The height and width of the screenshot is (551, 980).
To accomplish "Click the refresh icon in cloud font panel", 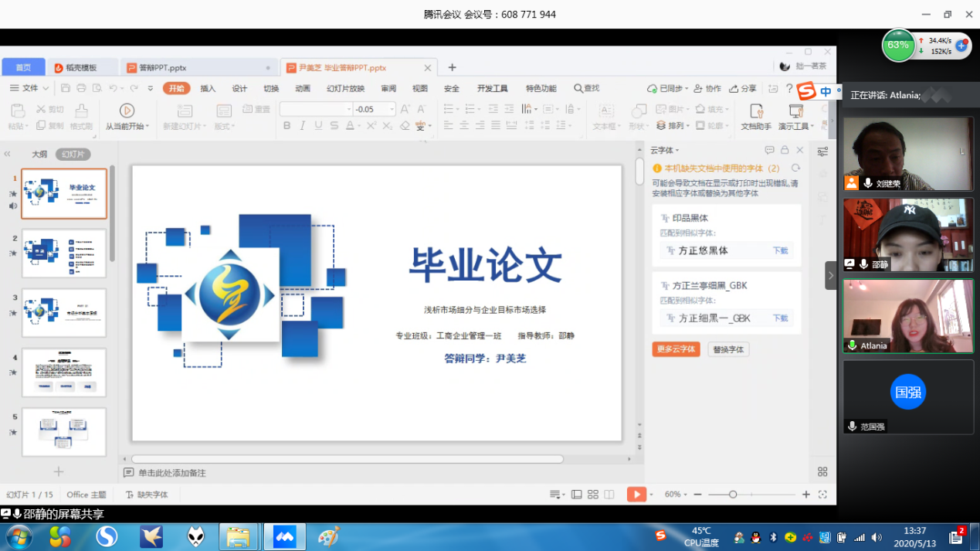I will click(795, 168).
